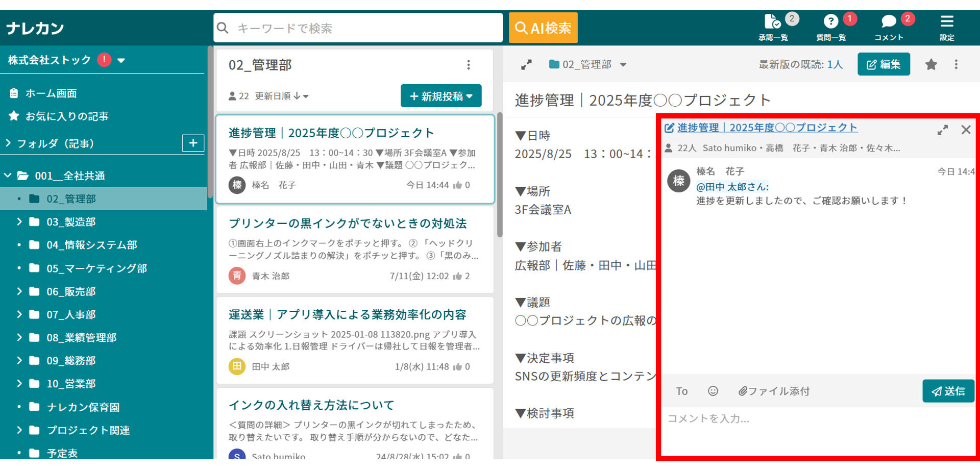Expand the プロジェクト関連 folder
The height and width of the screenshot is (472, 980).
tap(19, 430)
